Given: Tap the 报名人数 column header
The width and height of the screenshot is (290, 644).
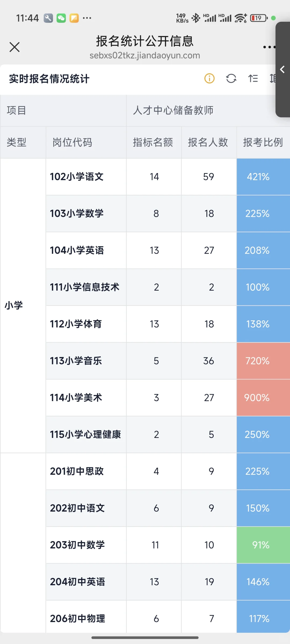Looking at the screenshot, I should coord(208,142).
